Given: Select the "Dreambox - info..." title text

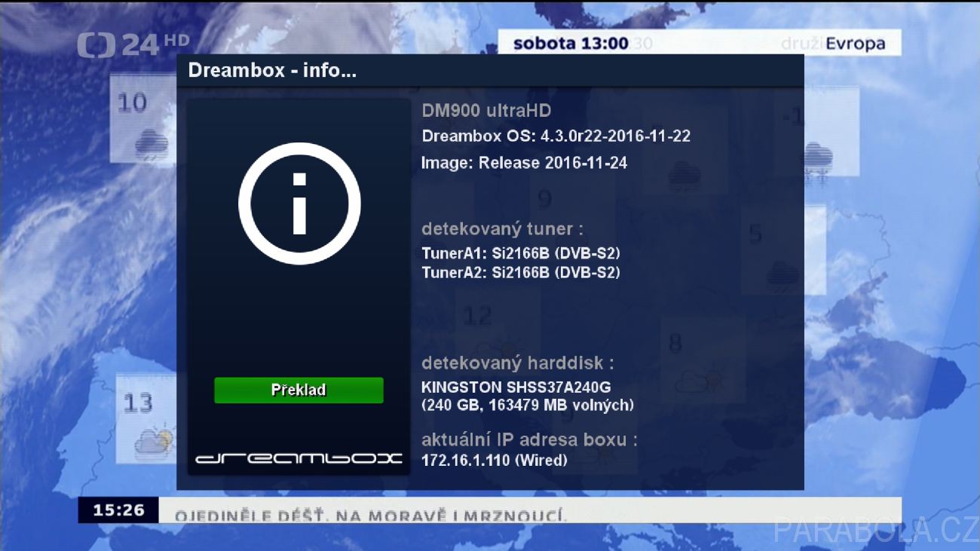Looking at the screenshot, I should [272, 71].
